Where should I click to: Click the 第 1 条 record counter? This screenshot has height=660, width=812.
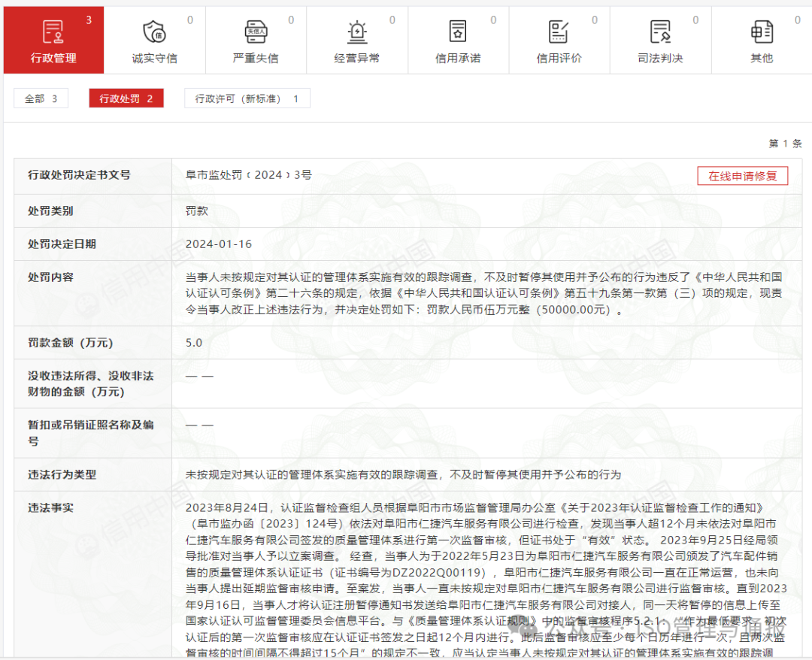[786, 143]
